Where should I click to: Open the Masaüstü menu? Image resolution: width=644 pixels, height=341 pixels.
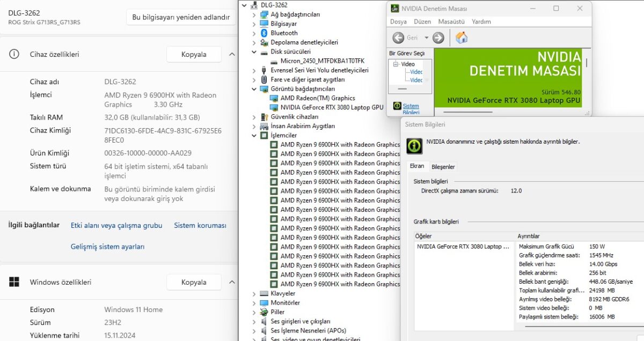451,22
